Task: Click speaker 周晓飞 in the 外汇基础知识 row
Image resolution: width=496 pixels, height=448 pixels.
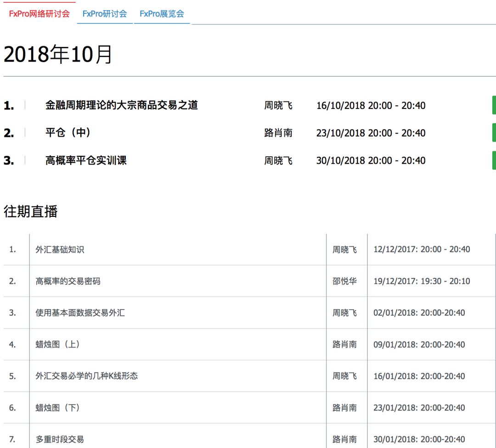Action: [x=344, y=250]
